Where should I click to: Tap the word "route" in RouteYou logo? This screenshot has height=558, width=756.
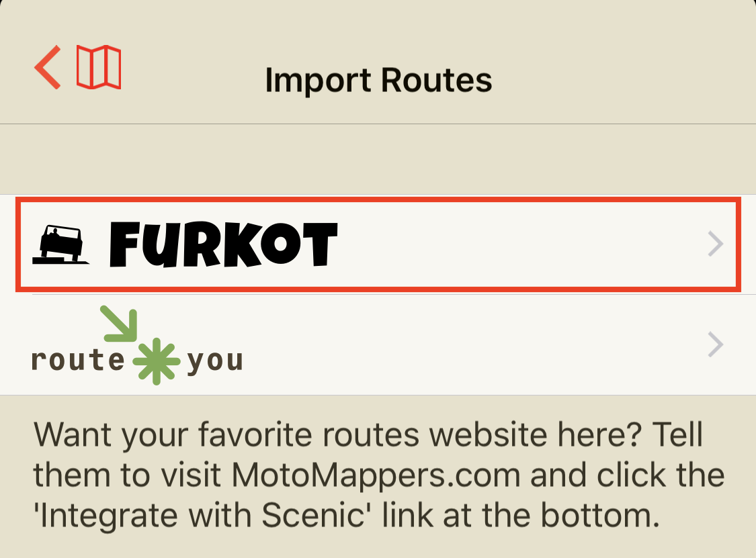78,360
